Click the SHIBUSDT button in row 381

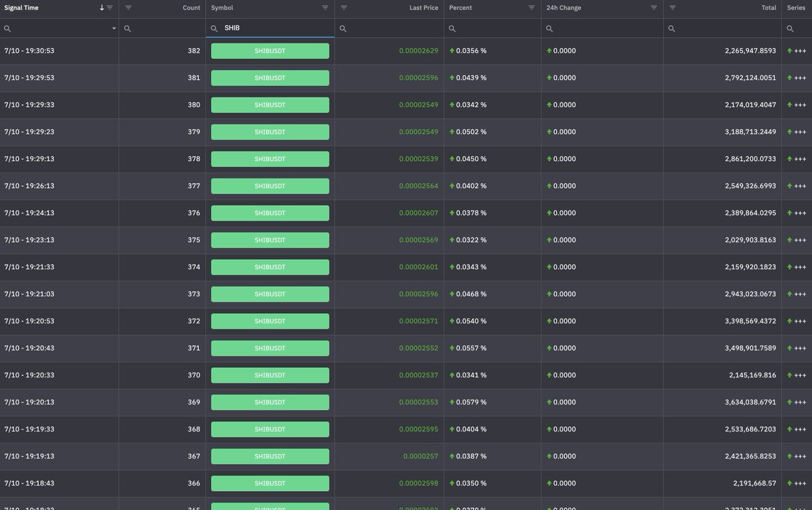tap(270, 78)
